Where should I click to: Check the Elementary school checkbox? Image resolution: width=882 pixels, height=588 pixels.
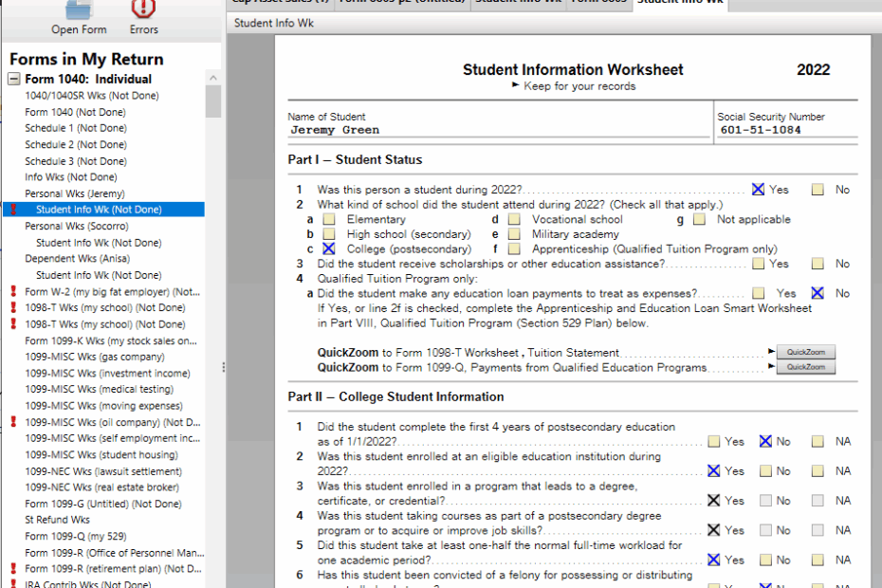click(328, 219)
